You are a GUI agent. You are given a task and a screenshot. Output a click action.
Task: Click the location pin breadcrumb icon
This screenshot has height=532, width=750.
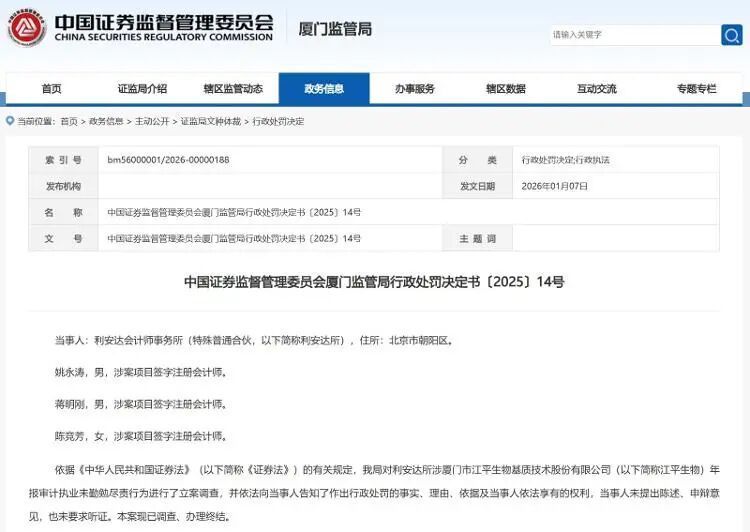[10, 121]
